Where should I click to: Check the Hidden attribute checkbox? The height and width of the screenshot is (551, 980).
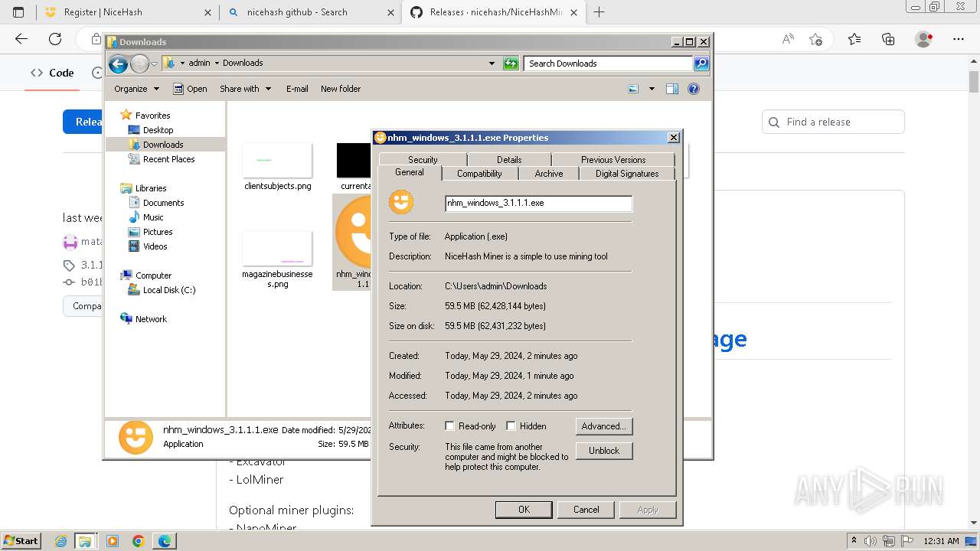coord(511,426)
